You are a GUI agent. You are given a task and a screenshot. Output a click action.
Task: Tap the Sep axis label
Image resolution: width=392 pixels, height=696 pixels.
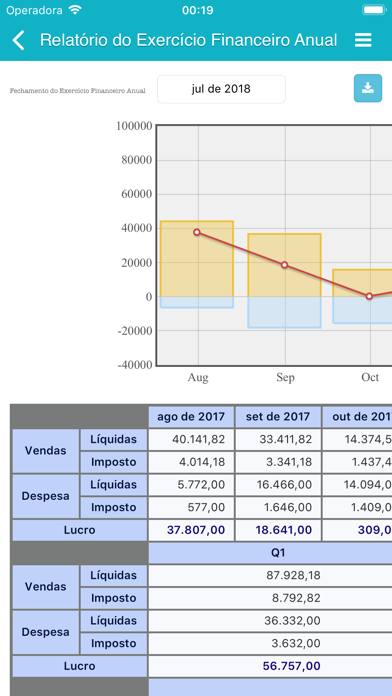pyautogui.click(x=285, y=378)
